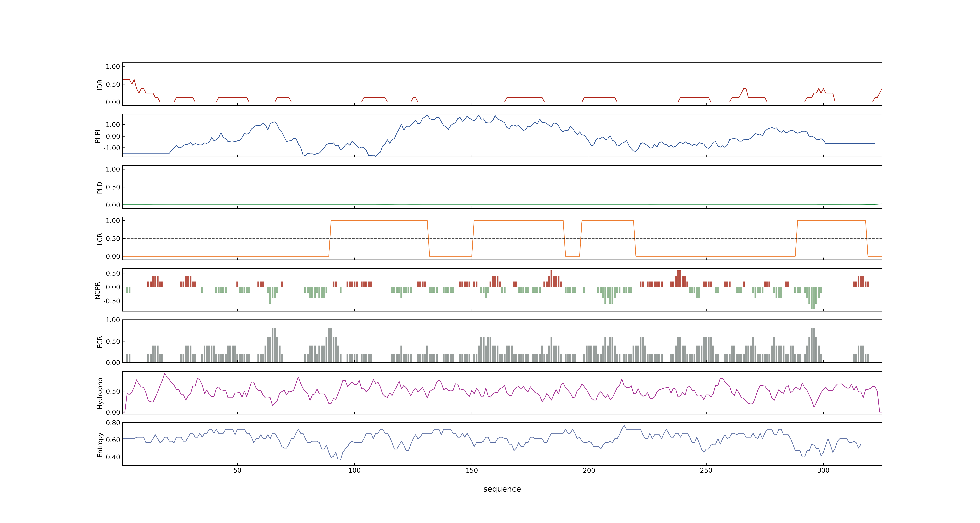Image resolution: width=980 pixels, height=523 pixels.
Task: Click the 0.00 tick of the PLD panel
Action: (113, 205)
